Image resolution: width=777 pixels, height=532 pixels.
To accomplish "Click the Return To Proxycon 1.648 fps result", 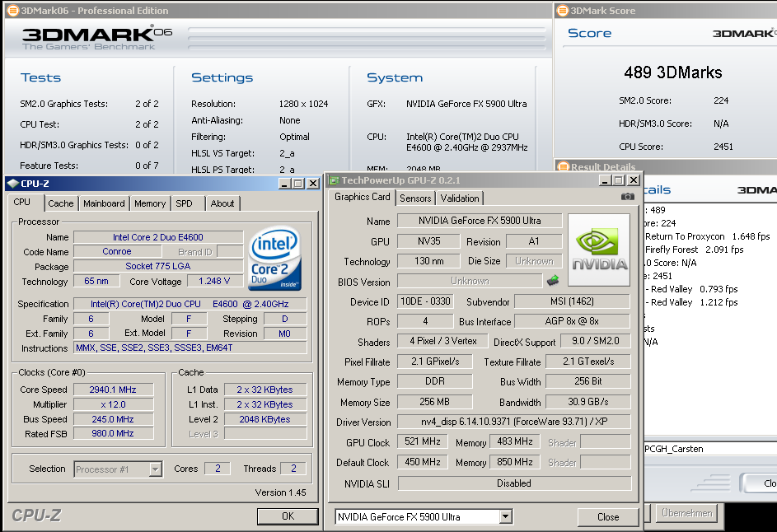I will (x=707, y=237).
